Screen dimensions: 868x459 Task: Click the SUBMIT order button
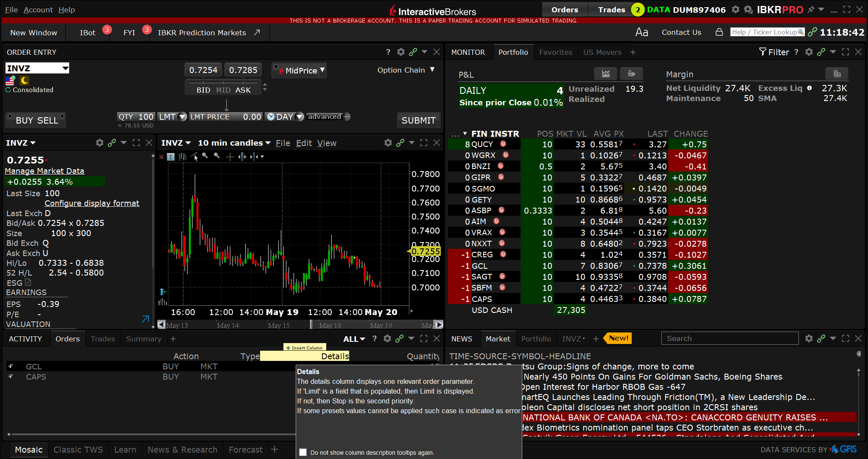(x=418, y=121)
